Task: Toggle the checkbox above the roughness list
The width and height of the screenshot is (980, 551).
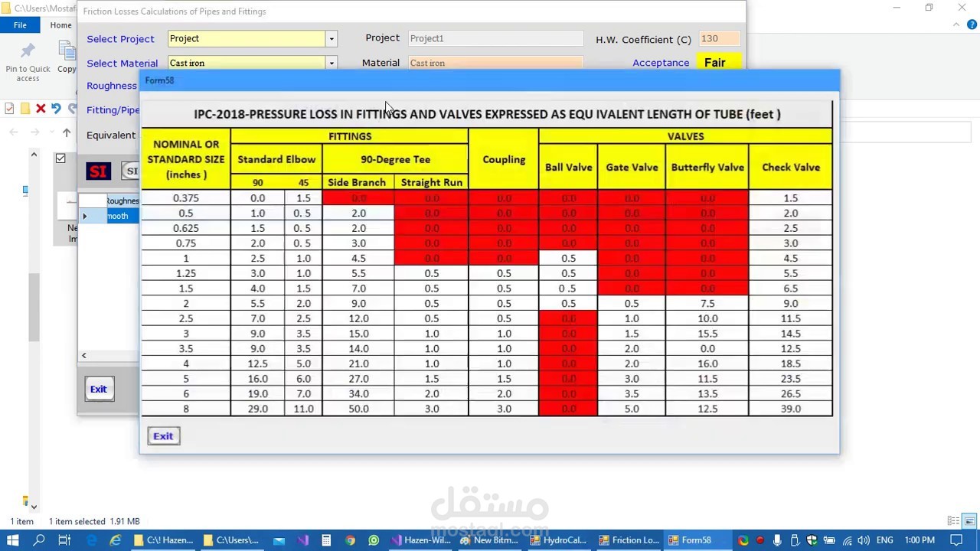Action: pyautogui.click(x=60, y=158)
